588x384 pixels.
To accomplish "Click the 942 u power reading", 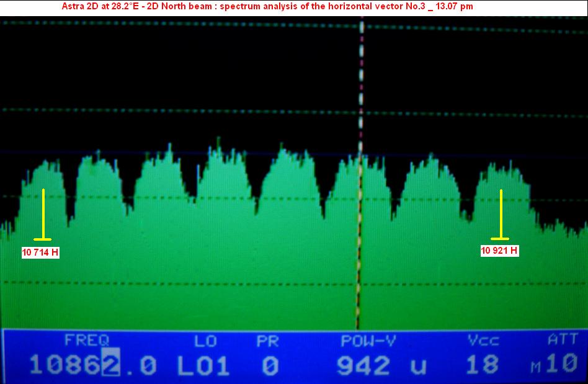I will (381, 365).
